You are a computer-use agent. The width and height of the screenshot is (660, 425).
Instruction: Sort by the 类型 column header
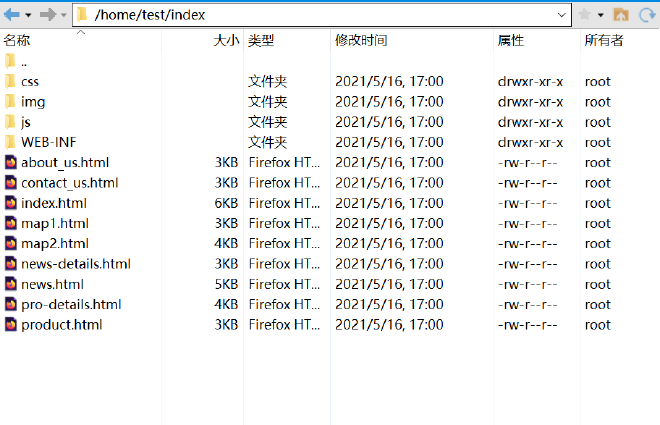261,40
